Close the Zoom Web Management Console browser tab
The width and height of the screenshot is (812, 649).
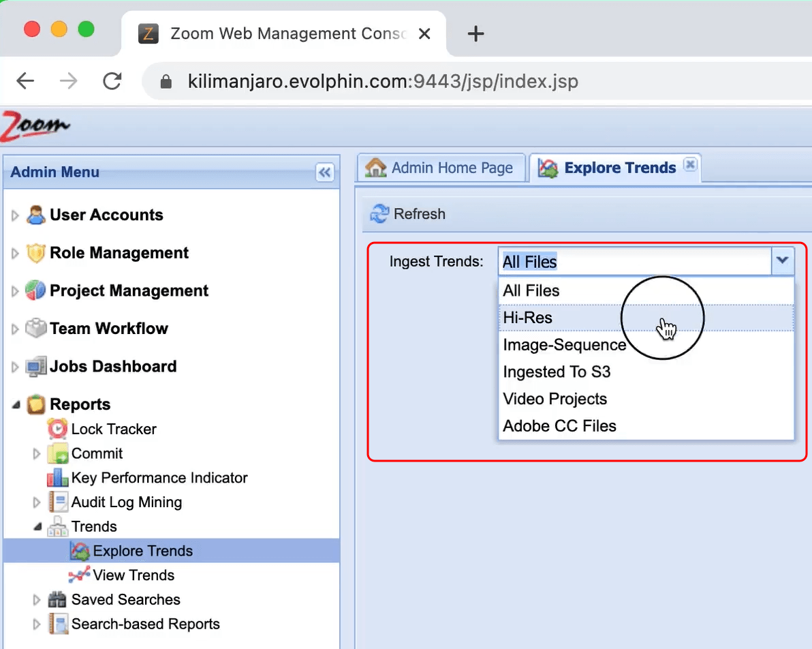coord(424,33)
